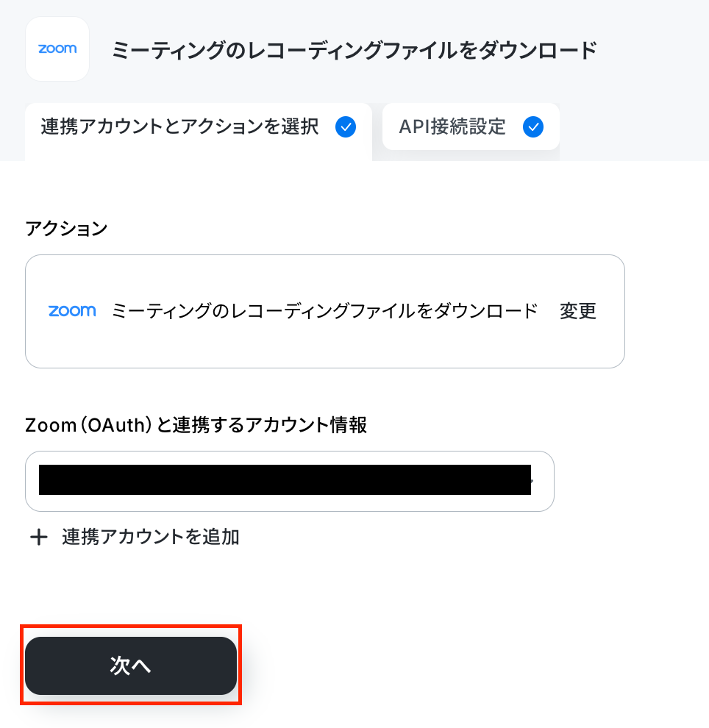
Task: Click the 次へ button
Action: [x=131, y=665]
